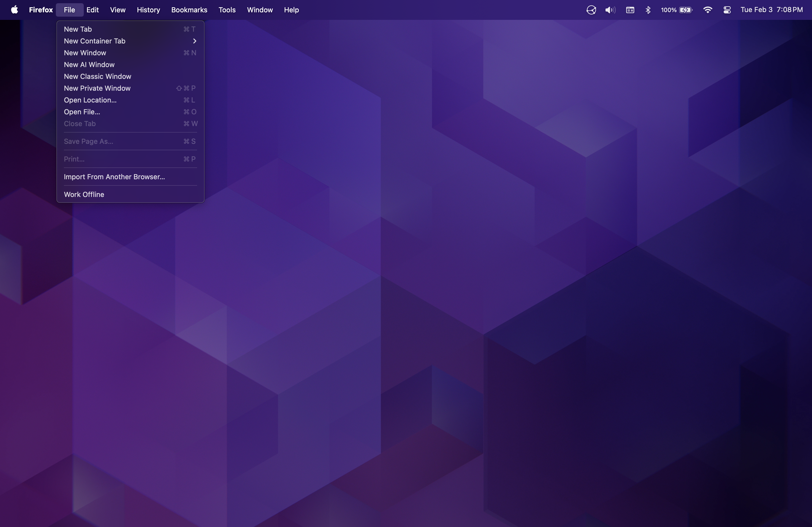Toggle Work Offline mode
The width and height of the screenshot is (812, 527).
coord(84,194)
